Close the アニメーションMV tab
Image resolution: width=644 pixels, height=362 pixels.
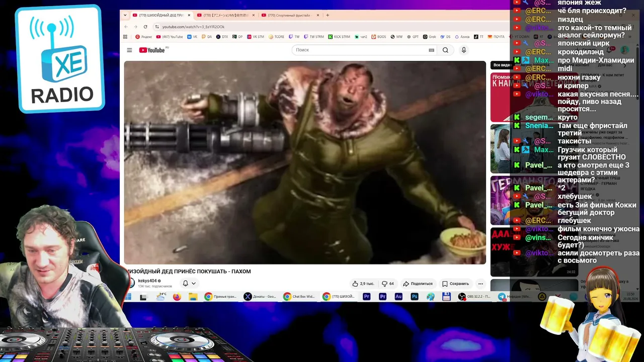(x=253, y=15)
